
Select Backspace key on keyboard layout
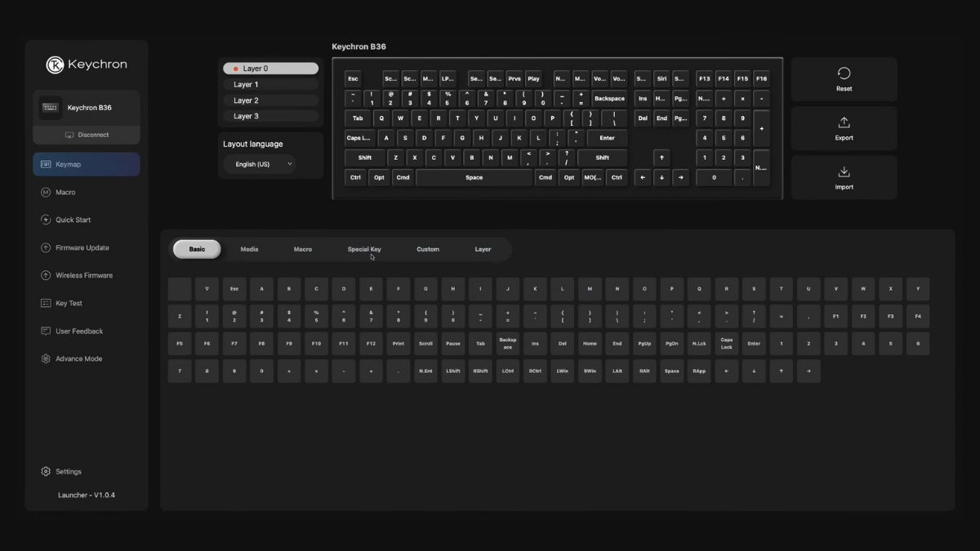609,99
